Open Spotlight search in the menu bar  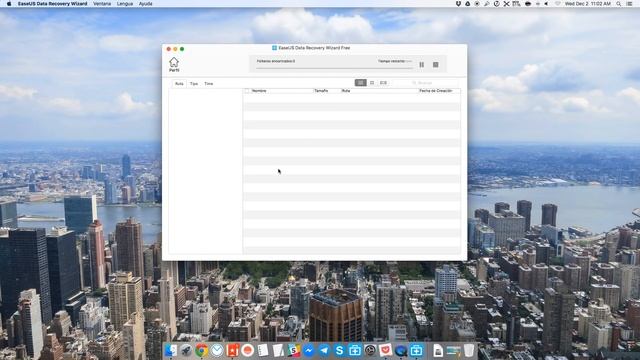click(x=619, y=4)
